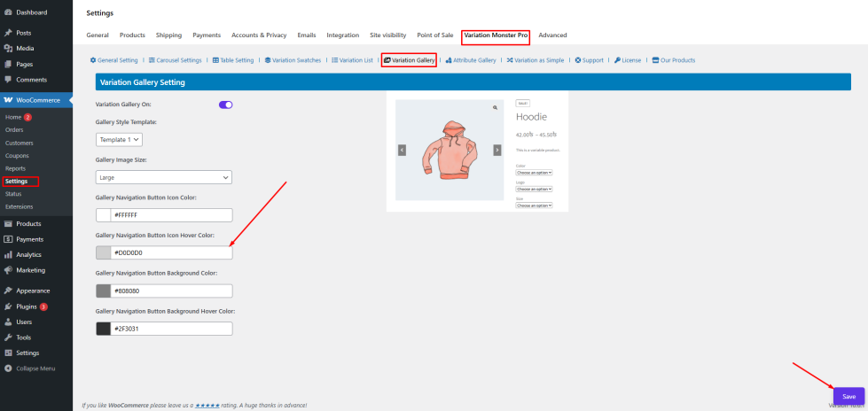This screenshot has height=411, width=868.
Task: Open Variation List sub-tab
Action: [352, 60]
